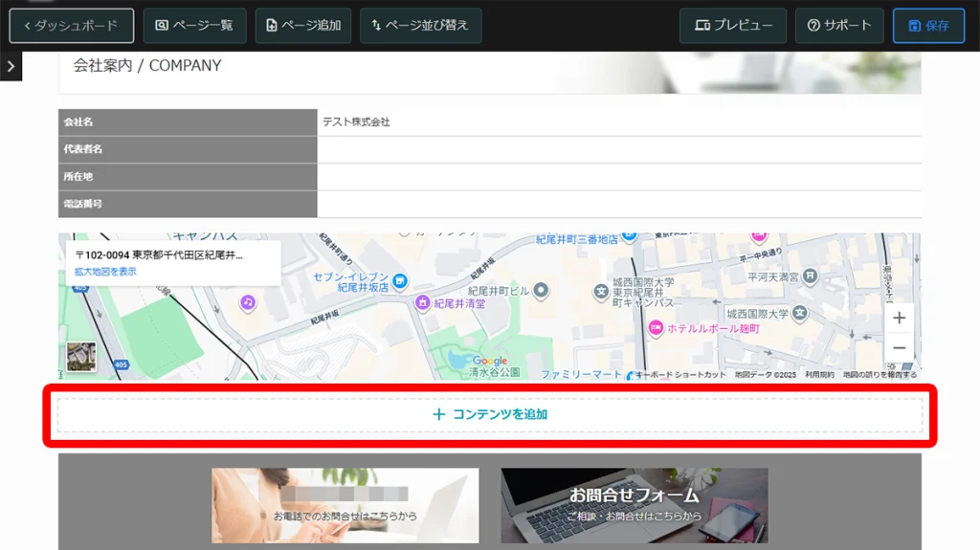Click the ホテルルポール麹町 hotel pin
The height and width of the screenshot is (550, 980).
point(656,327)
